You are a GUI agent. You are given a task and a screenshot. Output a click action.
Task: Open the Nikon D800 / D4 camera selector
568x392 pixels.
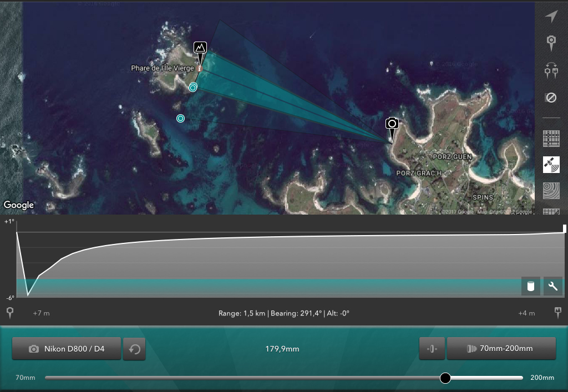[67, 349]
